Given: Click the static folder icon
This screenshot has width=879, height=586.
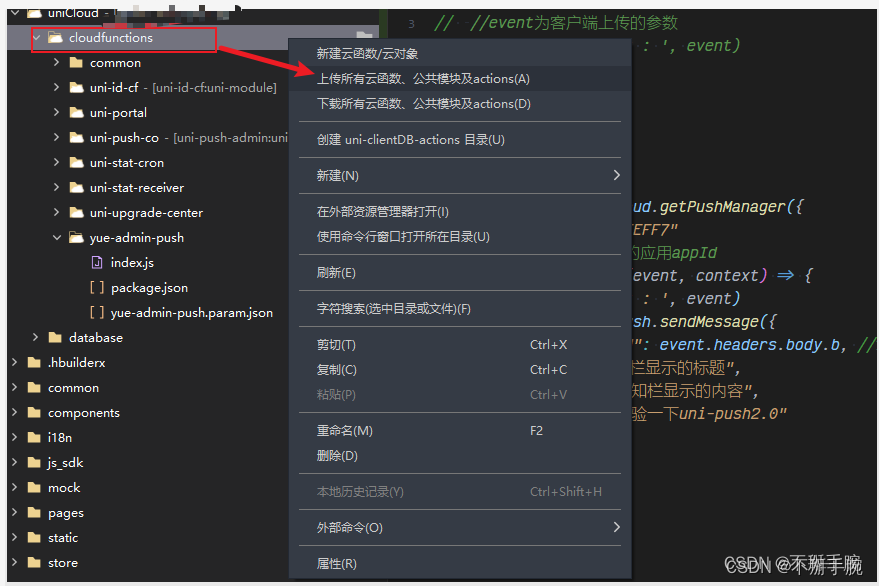Looking at the screenshot, I should 34,537.
